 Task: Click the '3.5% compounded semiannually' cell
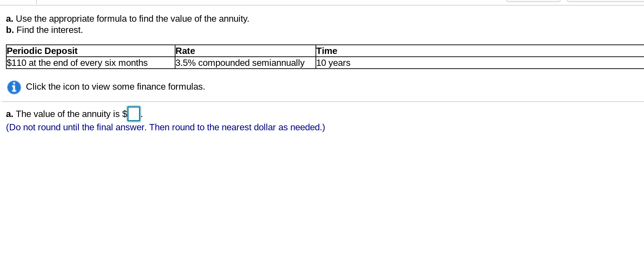point(245,63)
